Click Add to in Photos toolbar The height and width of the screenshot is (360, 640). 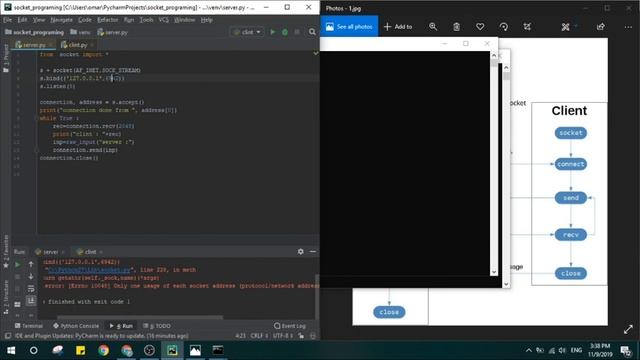[398, 27]
